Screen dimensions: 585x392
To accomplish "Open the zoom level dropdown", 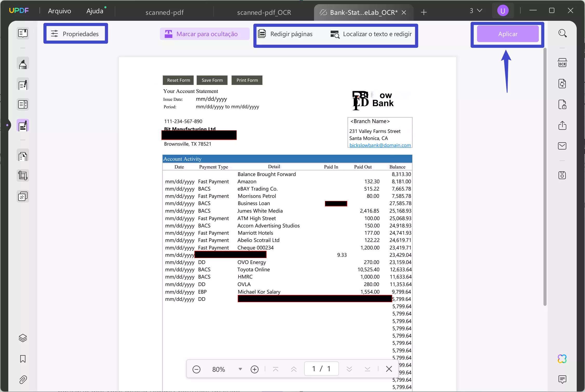I will click(x=240, y=369).
